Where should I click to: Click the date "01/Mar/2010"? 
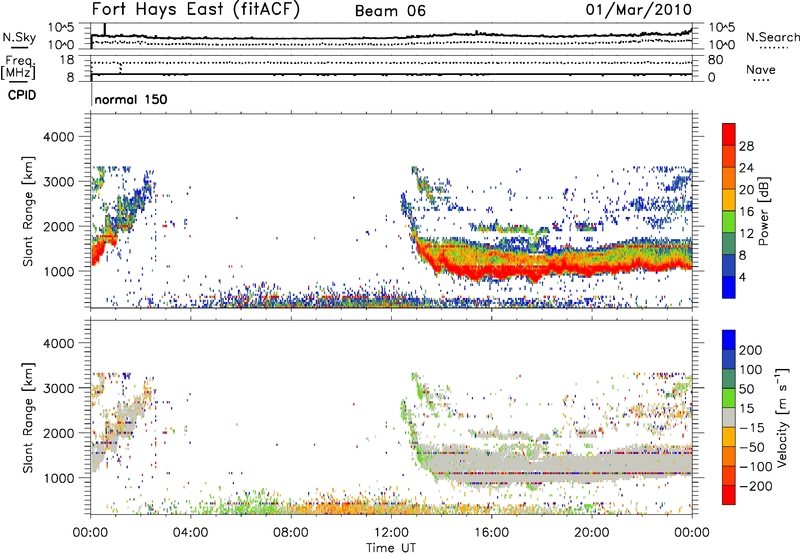tap(638, 10)
